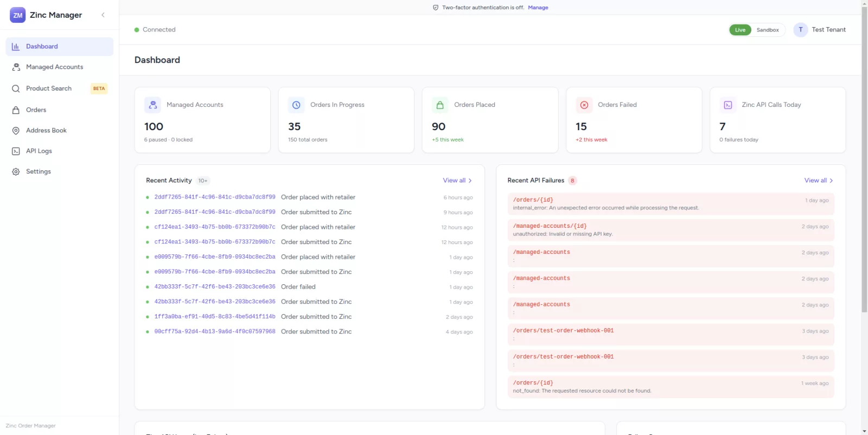Click View all in Recent API Failures
Image resolution: width=868 pixels, height=435 pixels.
pyautogui.click(x=818, y=181)
